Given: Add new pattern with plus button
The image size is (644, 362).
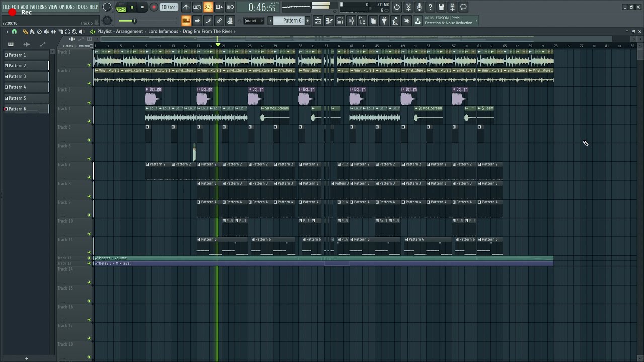Looking at the screenshot, I should click(307, 21).
